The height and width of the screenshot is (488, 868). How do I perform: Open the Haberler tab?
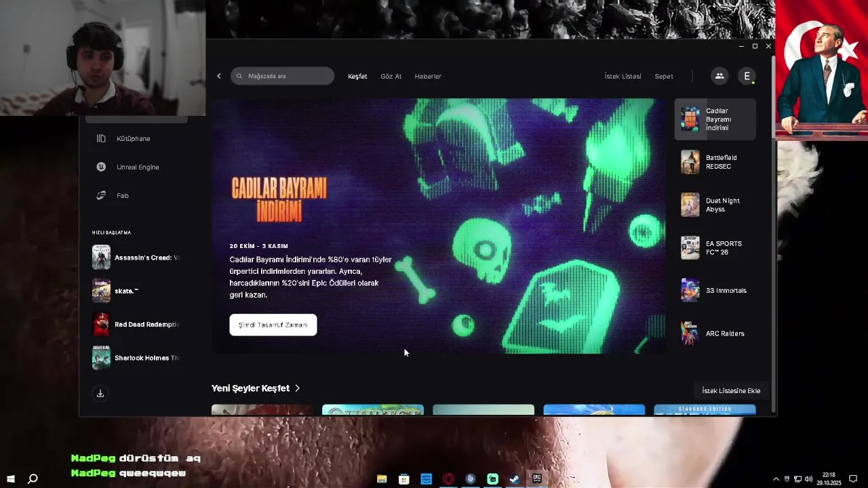point(428,77)
